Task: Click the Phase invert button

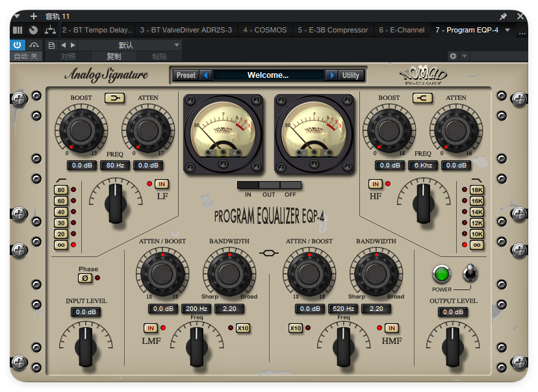Action: (x=84, y=278)
